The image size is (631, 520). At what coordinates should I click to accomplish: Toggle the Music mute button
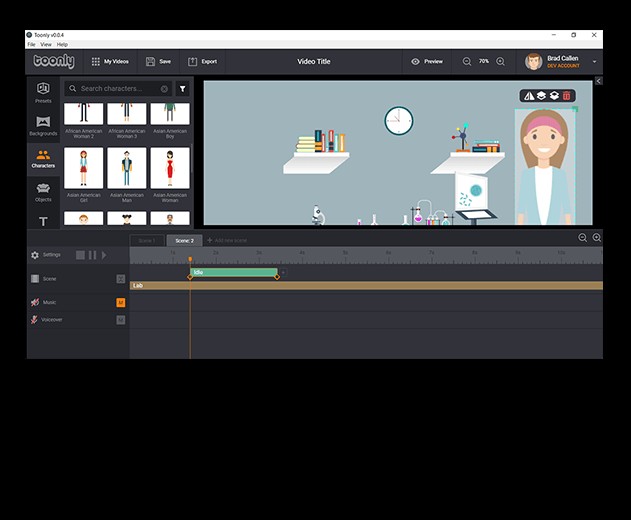point(121,303)
